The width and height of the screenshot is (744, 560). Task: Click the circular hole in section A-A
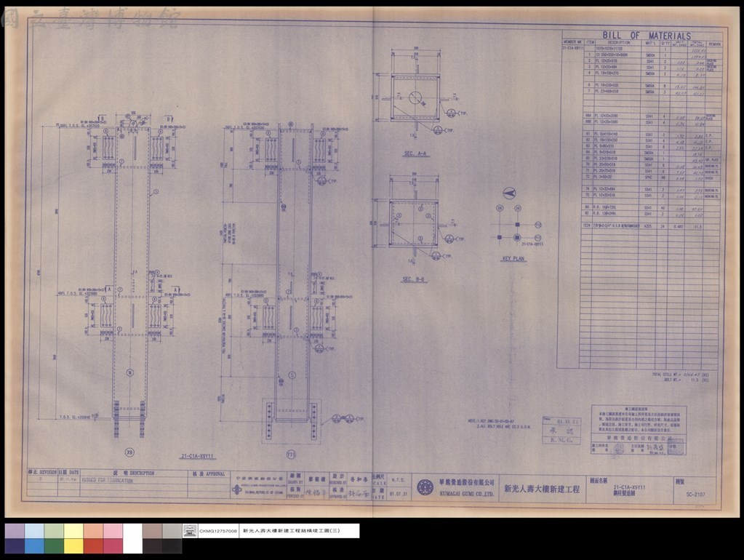(415, 98)
